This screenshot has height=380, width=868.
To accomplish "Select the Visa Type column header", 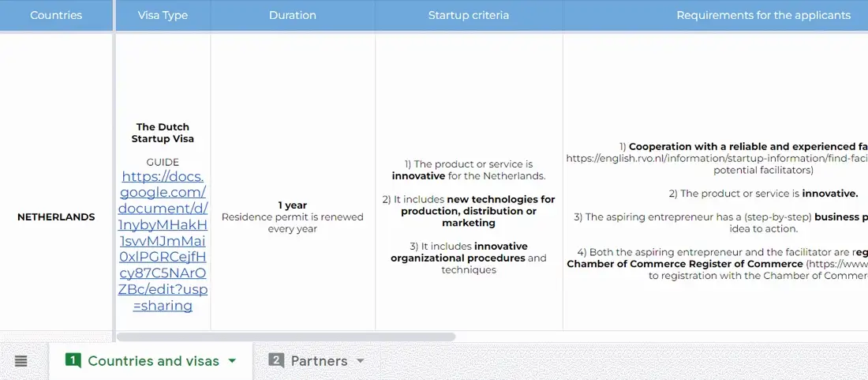I will (163, 16).
